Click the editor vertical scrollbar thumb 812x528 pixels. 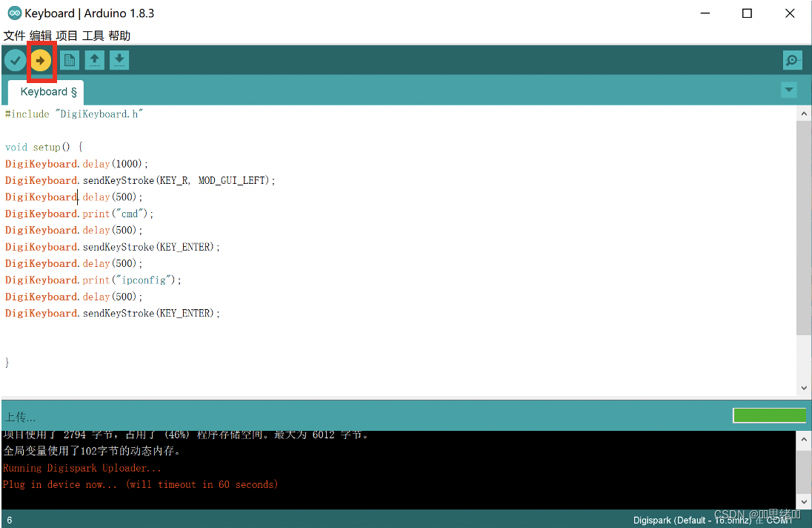(804, 228)
